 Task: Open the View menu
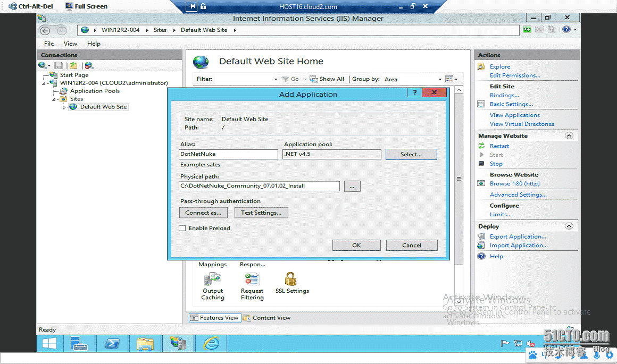[x=70, y=44]
